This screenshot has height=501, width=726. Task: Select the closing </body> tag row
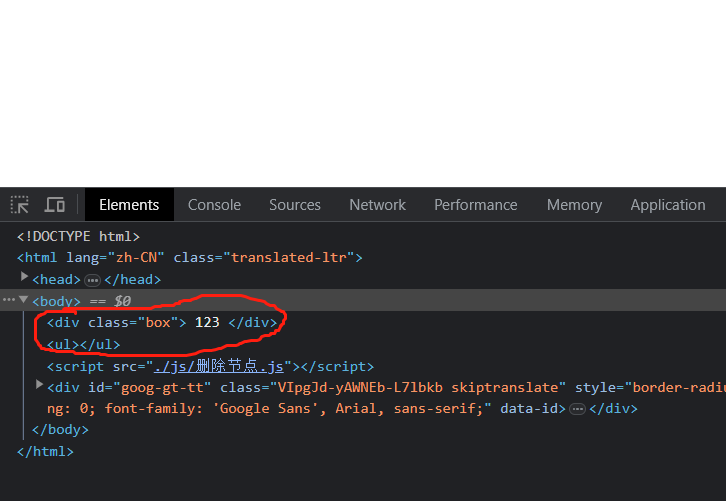pyautogui.click(x=60, y=430)
